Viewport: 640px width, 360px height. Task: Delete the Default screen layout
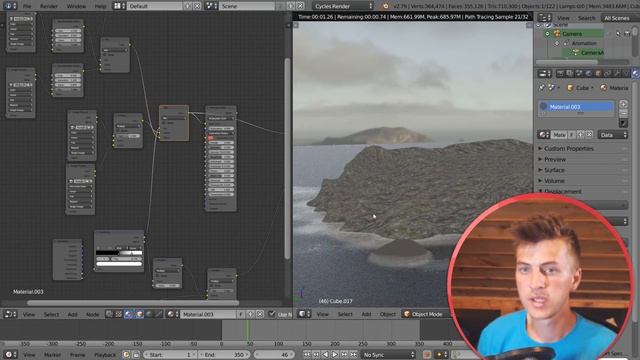(x=197, y=6)
